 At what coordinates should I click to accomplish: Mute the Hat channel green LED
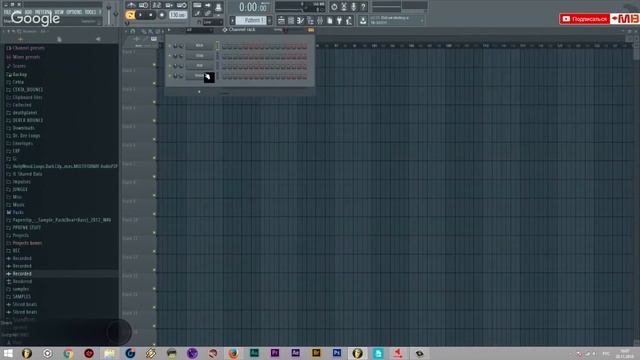[170, 65]
